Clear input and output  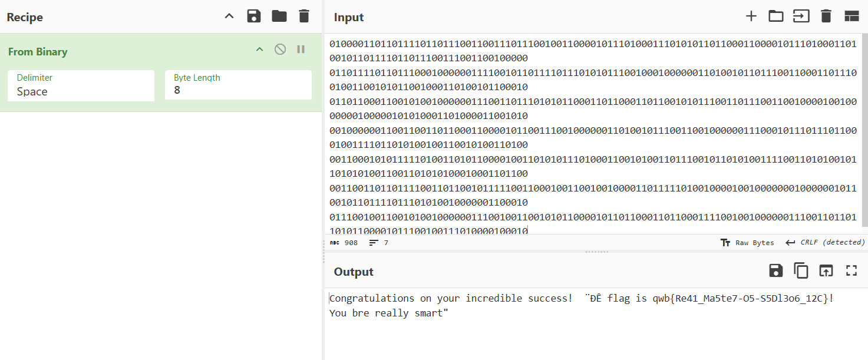pos(826,16)
